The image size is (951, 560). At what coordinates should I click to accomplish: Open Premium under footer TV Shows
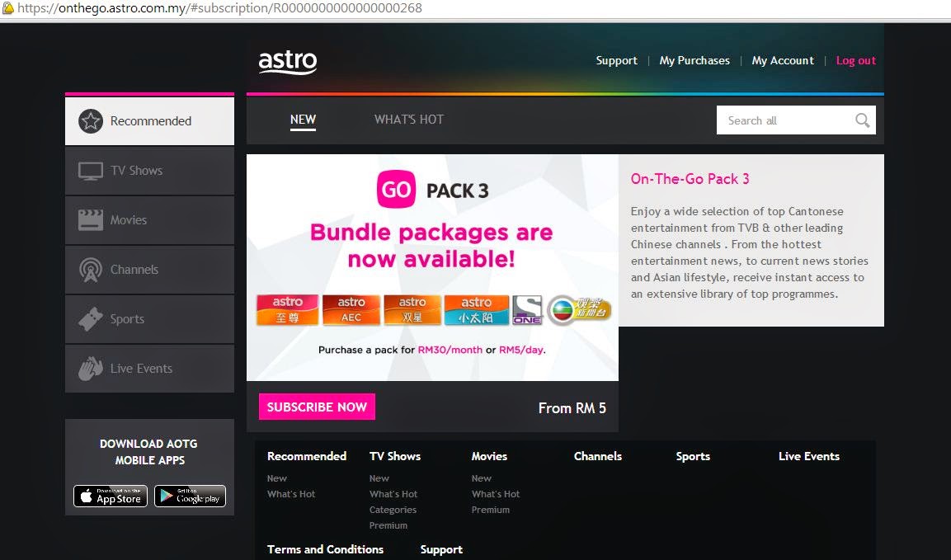(388, 526)
